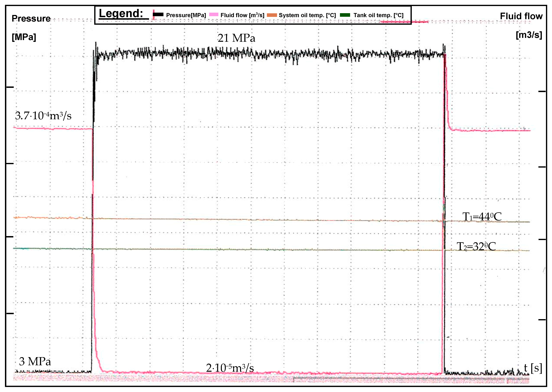The height and width of the screenshot is (392, 552).
Task: Click the Pressure axis title on left
Action: [x=31, y=19]
